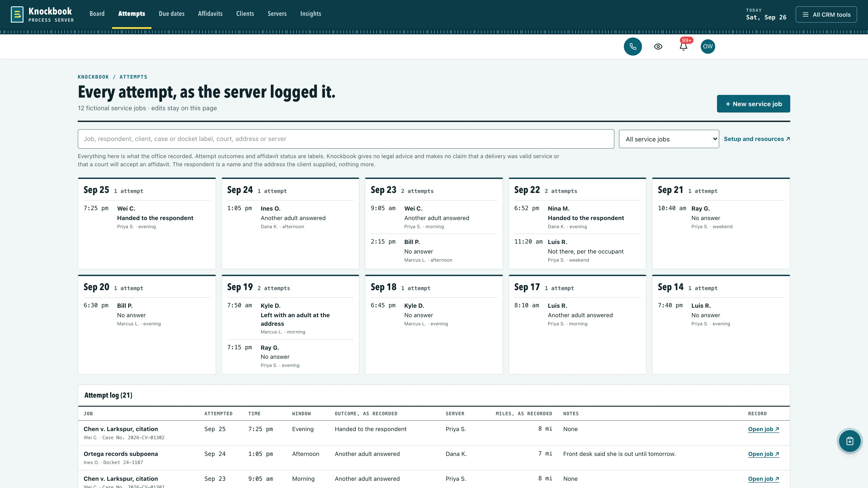The width and height of the screenshot is (868, 488).
Task: Open the All CRM tools menu
Action: (x=826, y=14)
